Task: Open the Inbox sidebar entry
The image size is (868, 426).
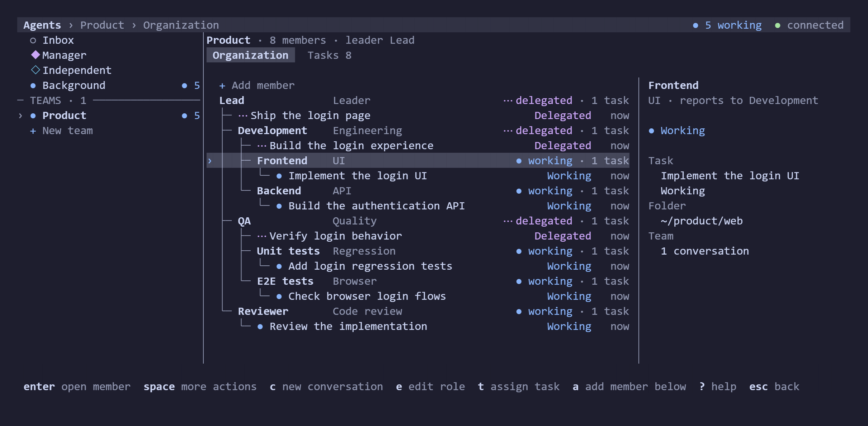Action: pos(109,40)
